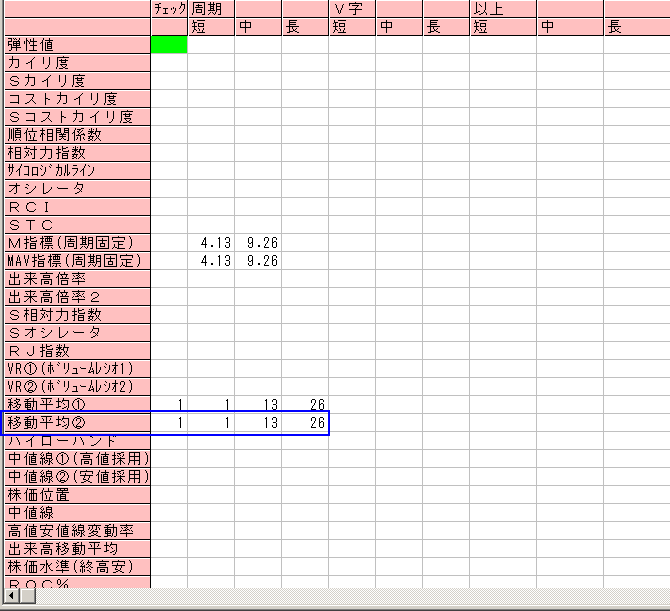Select the Sカイリ度 row label
This screenshot has width=670, height=611.
(x=77, y=81)
